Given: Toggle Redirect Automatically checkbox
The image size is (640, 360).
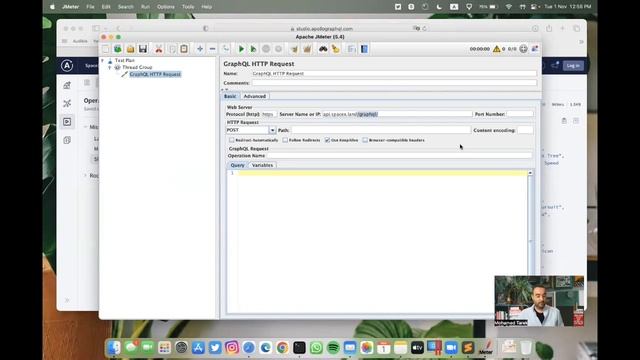Looking at the screenshot, I should [x=231, y=140].
